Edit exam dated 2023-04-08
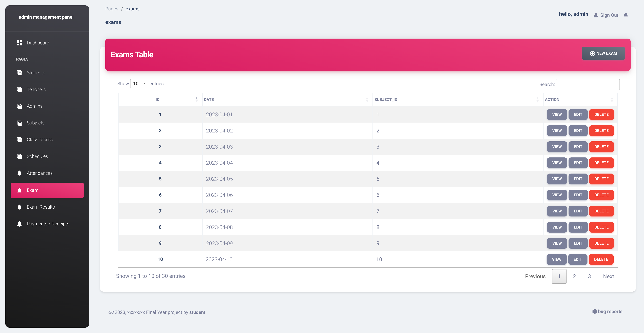 (578, 227)
